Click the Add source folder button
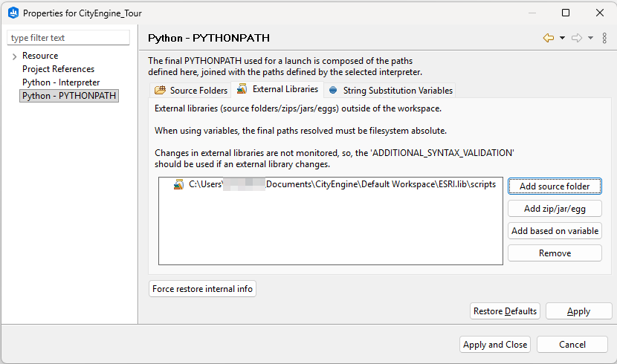Image resolution: width=617 pixels, height=364 pixels. click(555, 186)
